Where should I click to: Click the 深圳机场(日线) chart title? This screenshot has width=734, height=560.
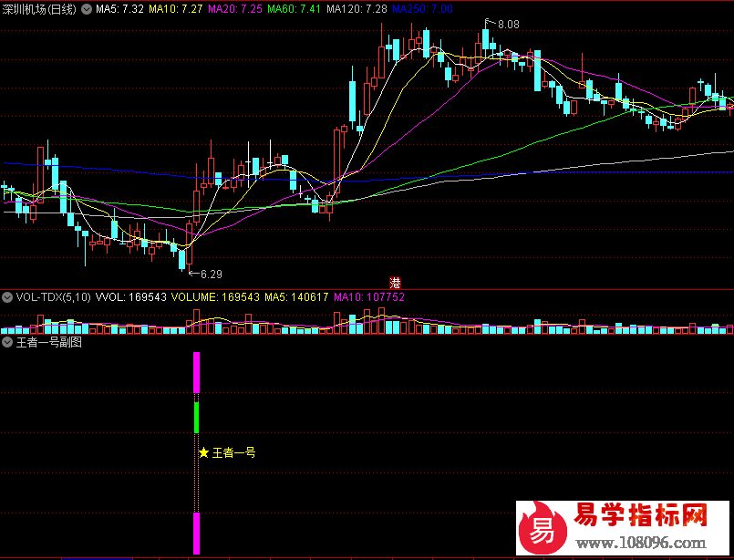[39, 9]
